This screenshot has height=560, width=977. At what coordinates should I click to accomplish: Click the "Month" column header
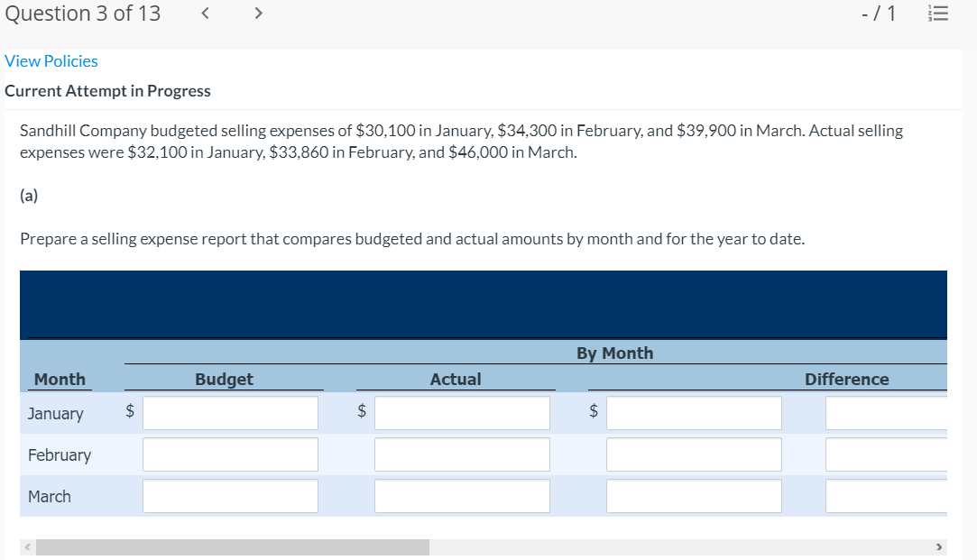(x=60, y=379)
